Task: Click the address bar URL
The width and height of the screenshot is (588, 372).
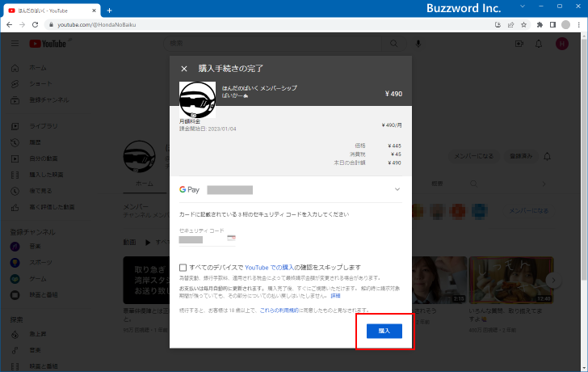Action: (97, 25)
